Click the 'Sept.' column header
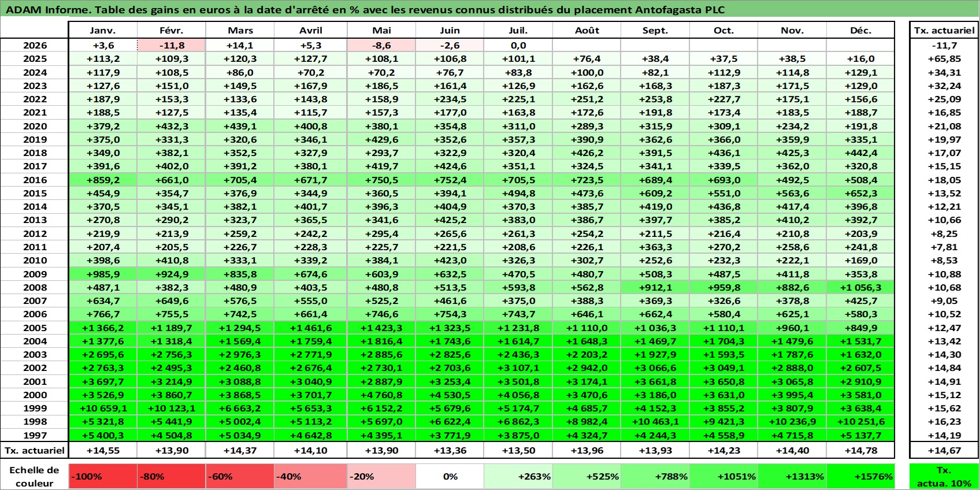Viewport: 980px width, 490px height. pos(655,31)
